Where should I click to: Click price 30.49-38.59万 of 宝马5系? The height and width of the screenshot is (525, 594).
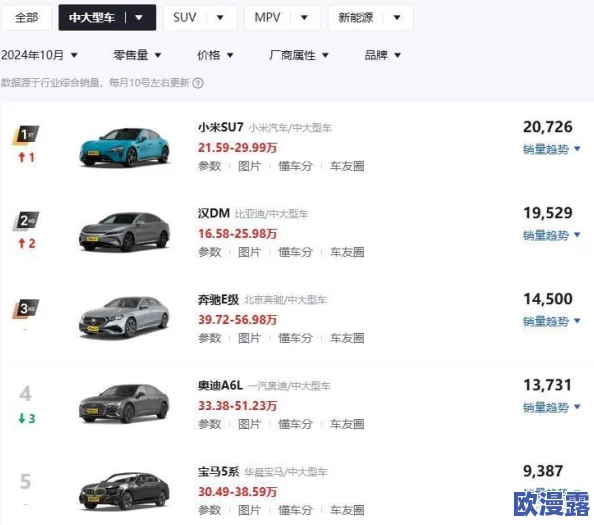click(238, 492)
